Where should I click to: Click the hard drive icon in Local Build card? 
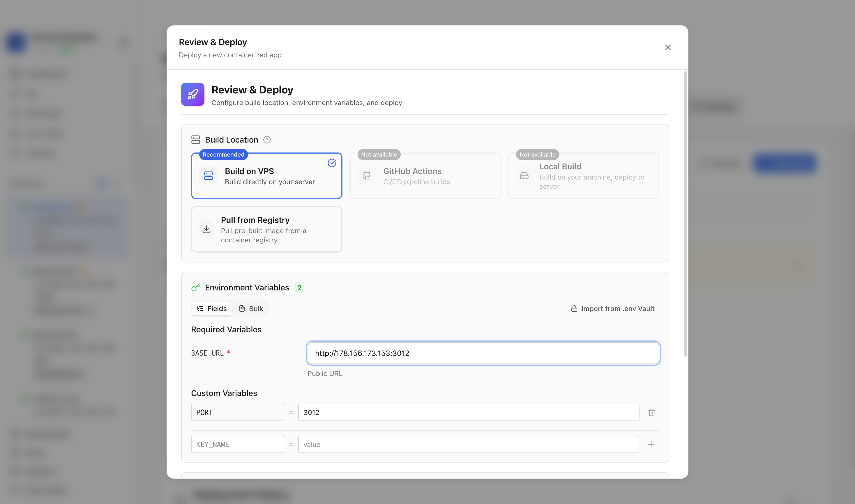coord(524,176)
